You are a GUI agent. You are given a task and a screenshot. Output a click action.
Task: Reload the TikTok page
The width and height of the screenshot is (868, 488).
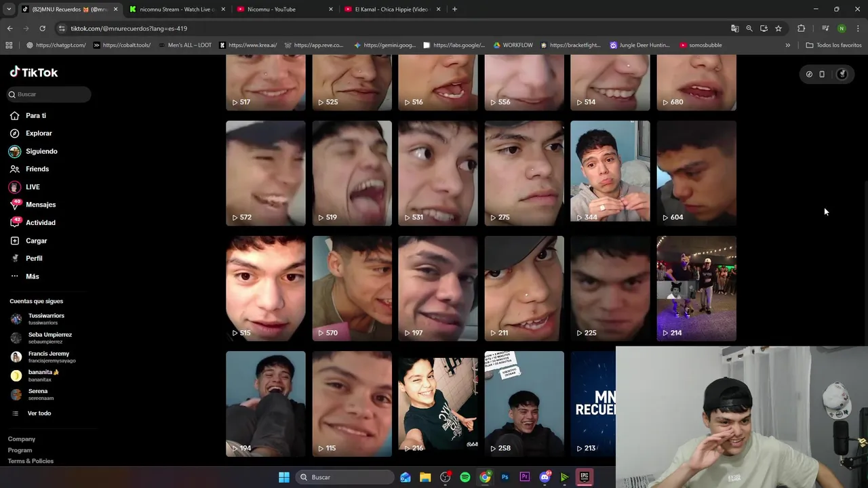click(42, 28)
